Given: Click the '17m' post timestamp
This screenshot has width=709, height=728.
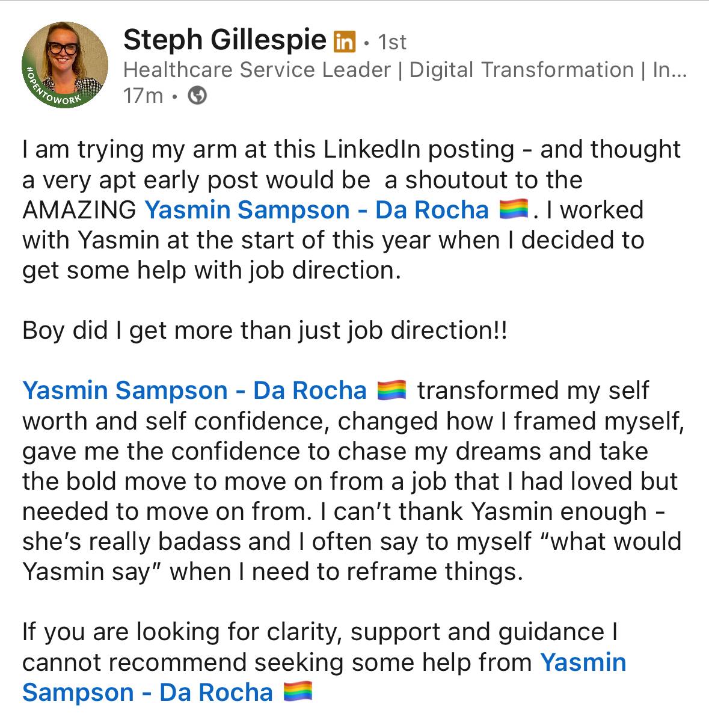Looking at the screenshot, I should [x=143, y=96].
